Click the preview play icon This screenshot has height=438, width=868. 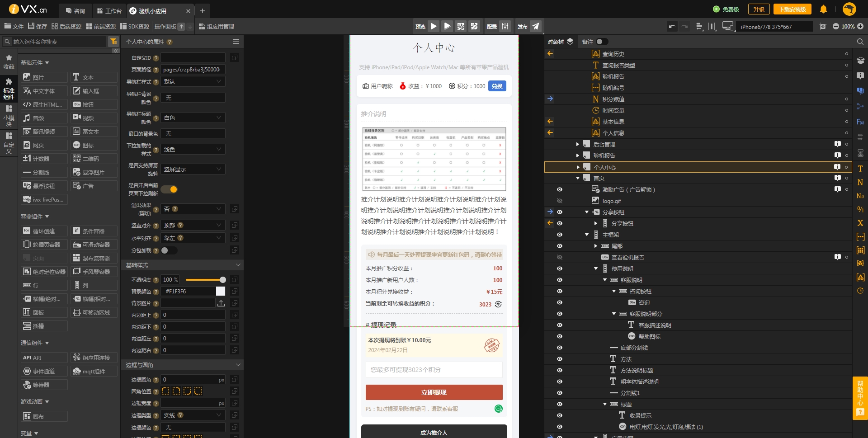pyautogui.click(x=434, y=26)
